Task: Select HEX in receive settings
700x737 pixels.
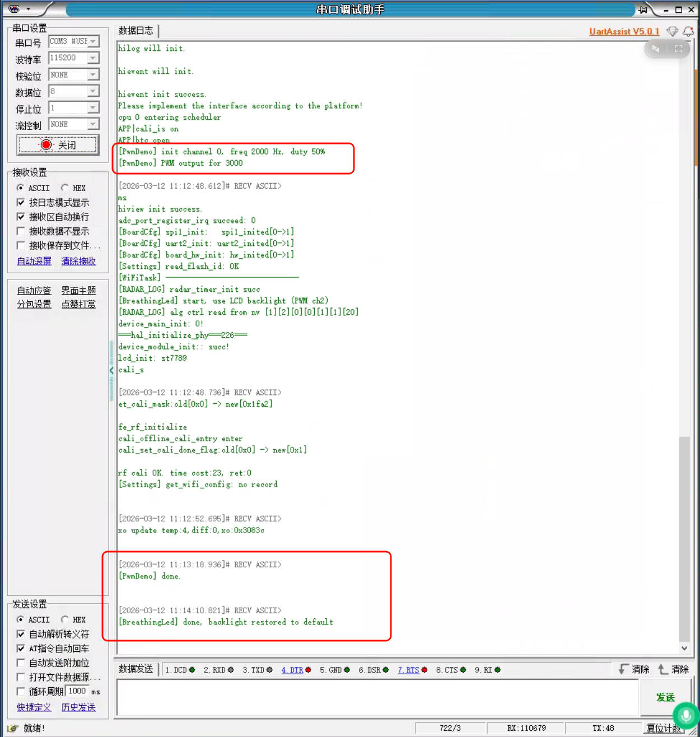Action: click(x=65, y=188)
